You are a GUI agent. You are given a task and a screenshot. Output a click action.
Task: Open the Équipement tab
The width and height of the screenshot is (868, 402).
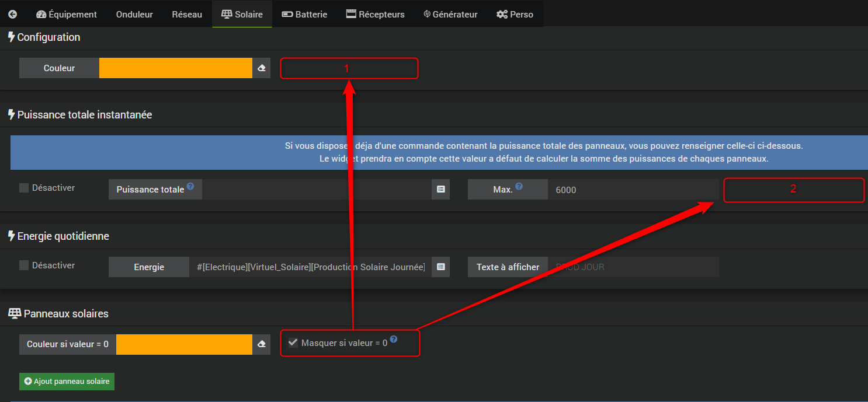point(67,14)
